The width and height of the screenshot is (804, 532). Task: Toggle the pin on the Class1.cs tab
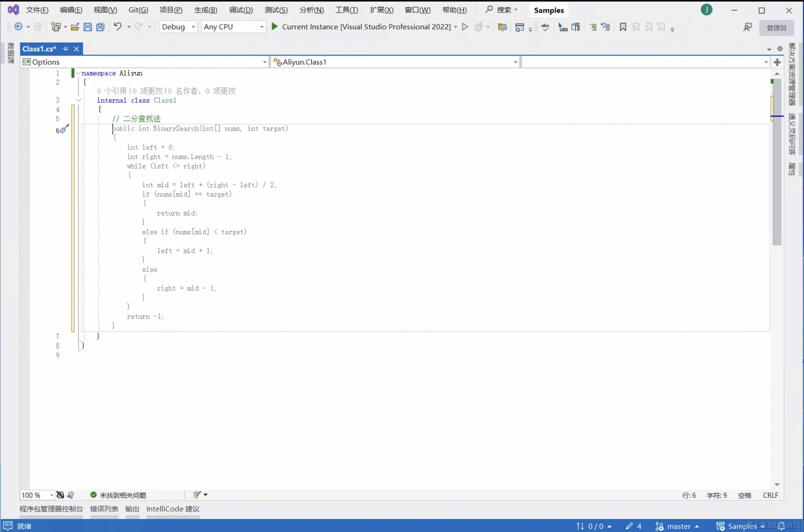[x=65, y=49]
